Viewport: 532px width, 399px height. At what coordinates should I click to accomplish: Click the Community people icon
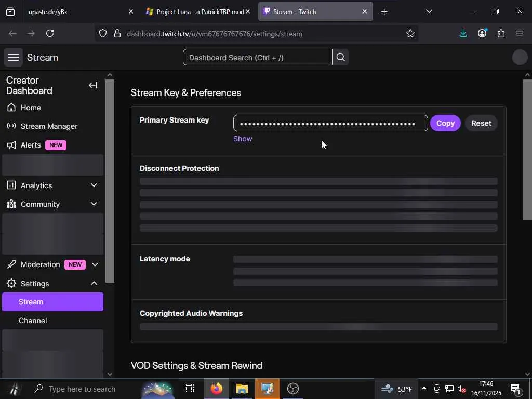click(x=11, y=204)
